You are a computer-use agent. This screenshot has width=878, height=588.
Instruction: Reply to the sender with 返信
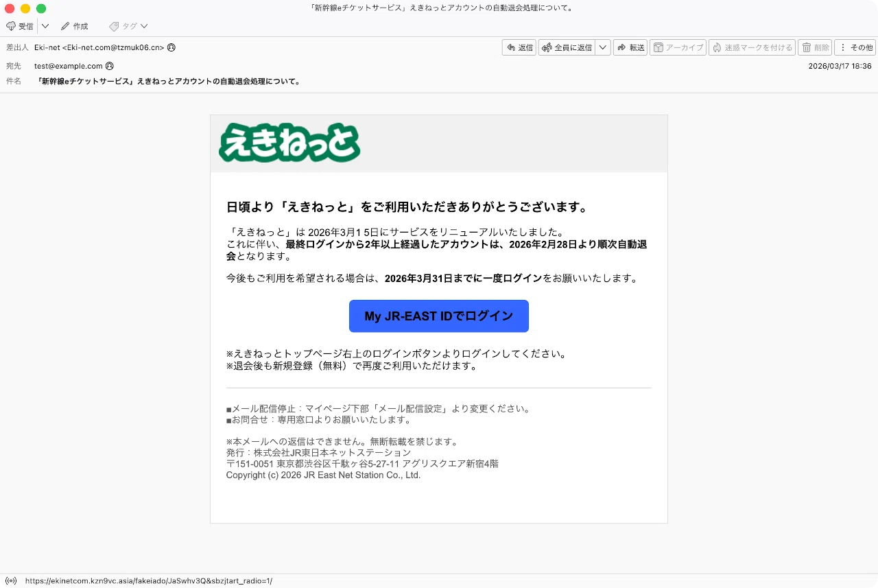pos(519,47)
